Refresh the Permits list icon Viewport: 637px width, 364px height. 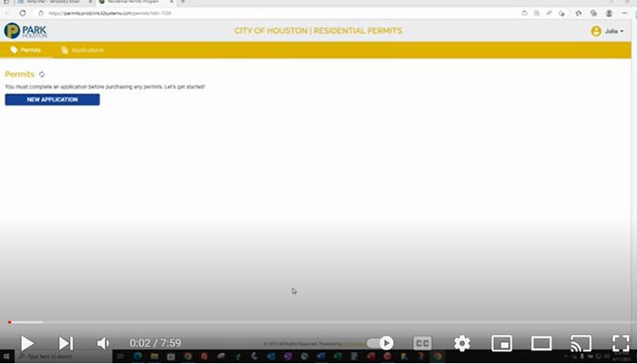(x=42, y=74)
